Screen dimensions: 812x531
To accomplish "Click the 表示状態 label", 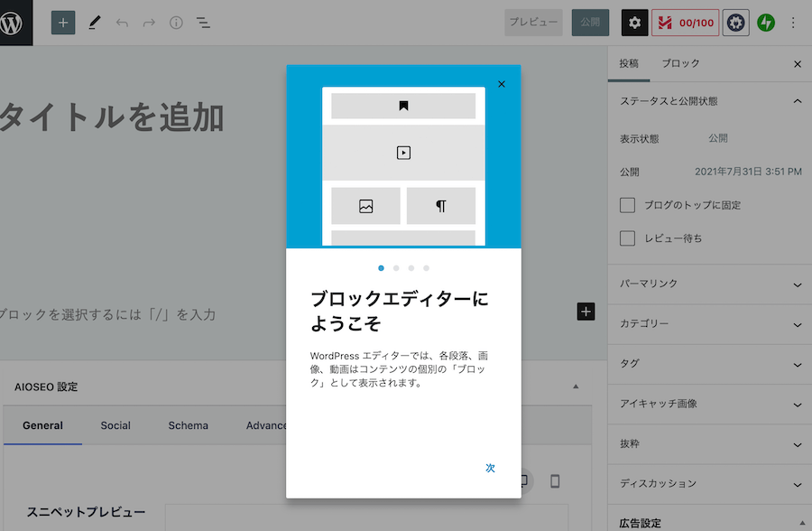I will pos(640,139).
